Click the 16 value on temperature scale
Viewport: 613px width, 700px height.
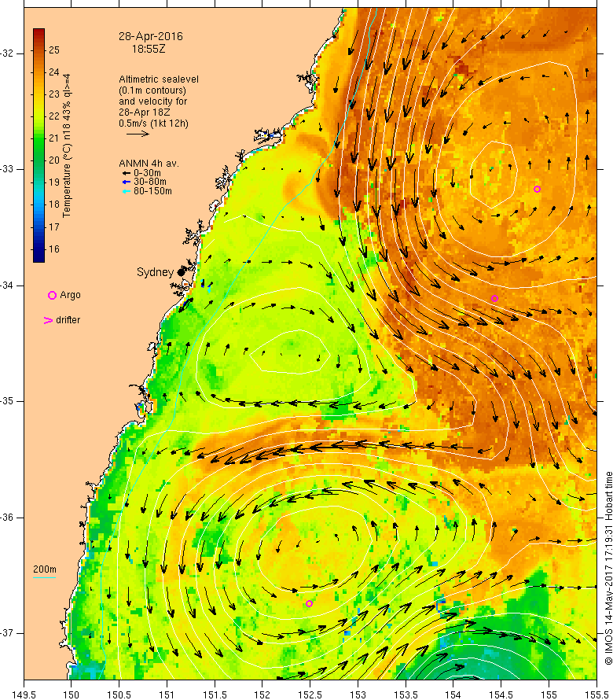click(54, 249)
